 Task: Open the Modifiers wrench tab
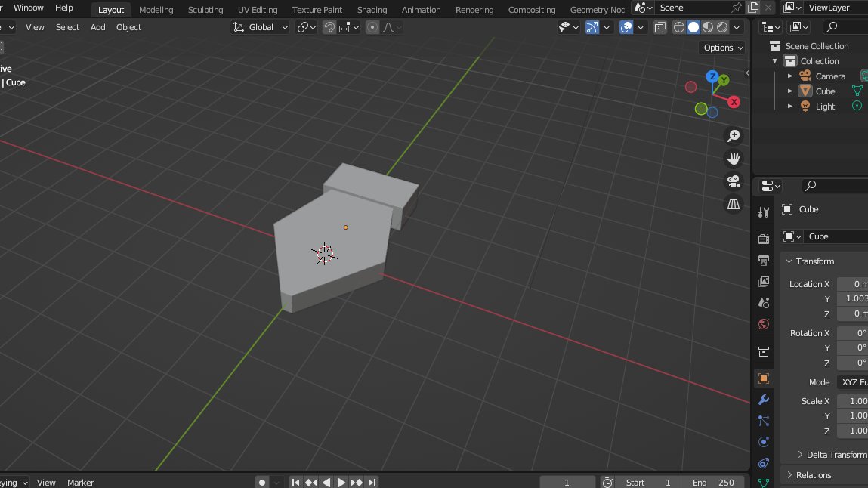pyautogui.click(x=764, y=400)
